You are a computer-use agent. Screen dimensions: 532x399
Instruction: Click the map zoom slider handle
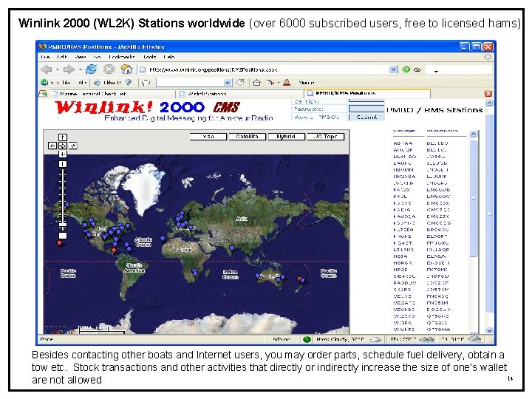pos(63,225)
